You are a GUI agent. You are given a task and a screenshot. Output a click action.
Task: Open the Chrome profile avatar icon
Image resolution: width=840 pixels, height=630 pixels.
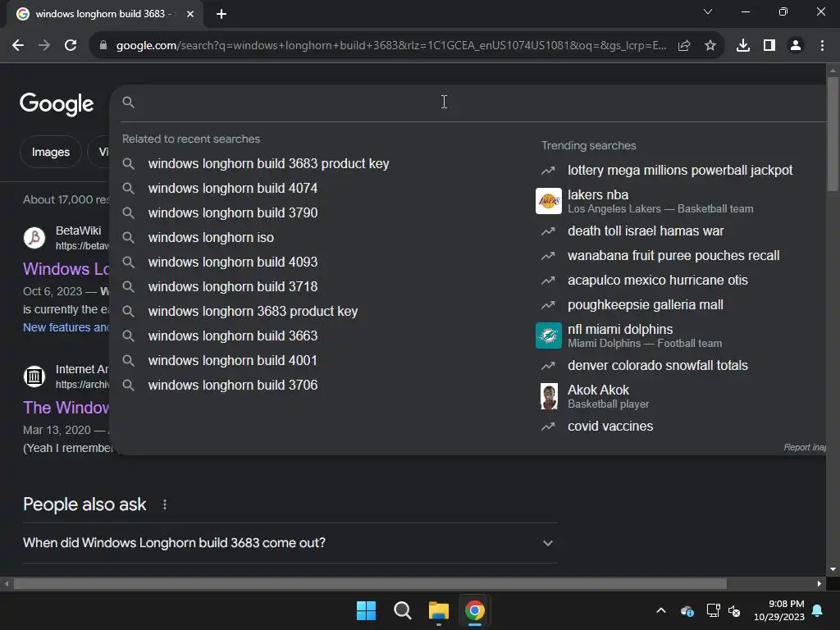coord(796,46)
